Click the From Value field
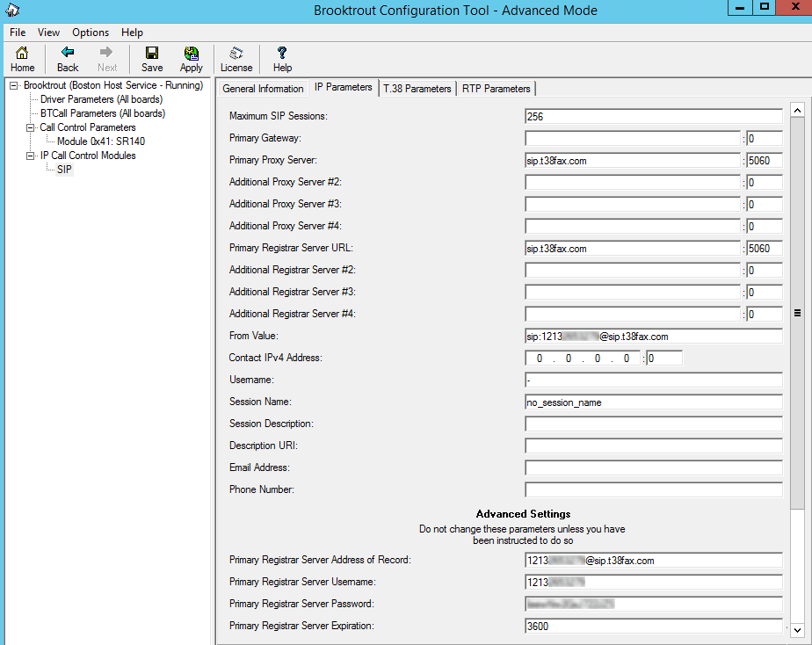 [x=653, y=337]
